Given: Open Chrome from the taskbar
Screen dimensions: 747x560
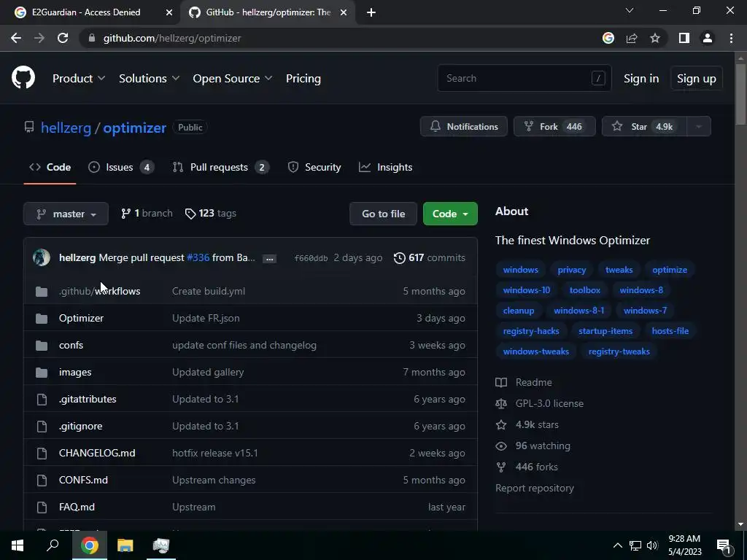Looking at the screenshot, I should coord(90,545).
